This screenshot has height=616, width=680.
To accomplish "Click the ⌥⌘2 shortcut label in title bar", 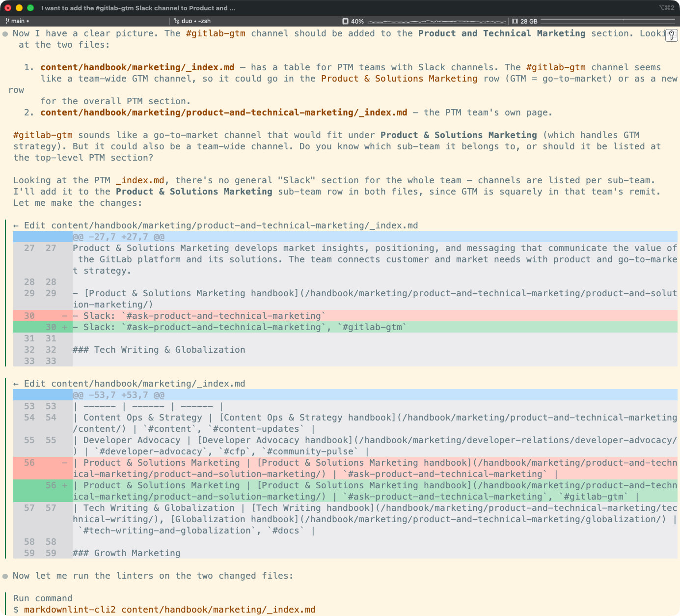I will coord(666,8).
